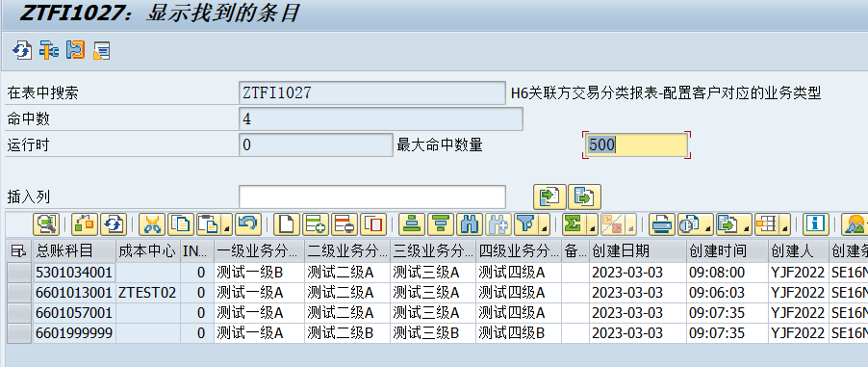This screenshot has height=367, width=868.
Task: Click cell 5301034001 in 总账科目 column
Action: [x=74, y=273]
